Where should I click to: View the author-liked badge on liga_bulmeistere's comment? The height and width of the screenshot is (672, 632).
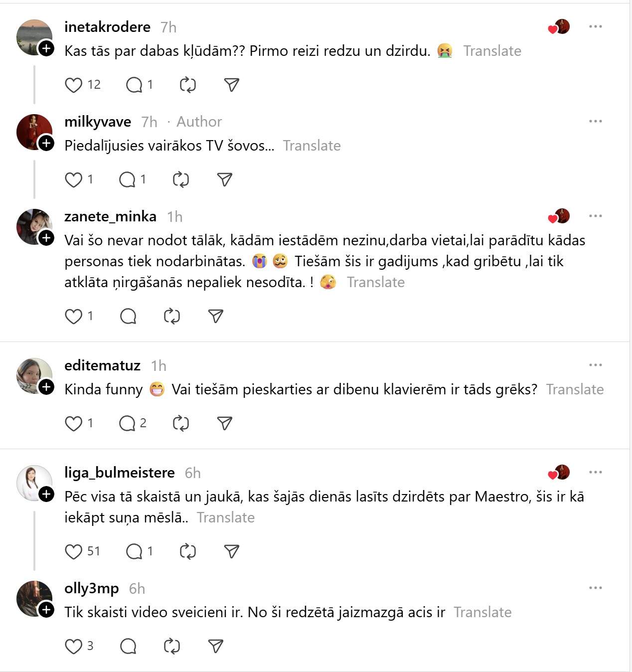click(x=559, y=473)
